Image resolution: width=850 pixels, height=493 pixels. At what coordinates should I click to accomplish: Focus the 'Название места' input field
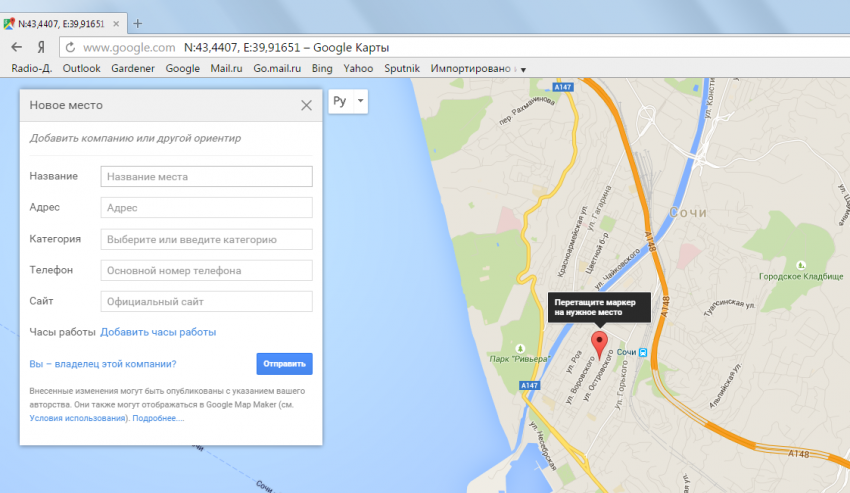coord(206,176)
